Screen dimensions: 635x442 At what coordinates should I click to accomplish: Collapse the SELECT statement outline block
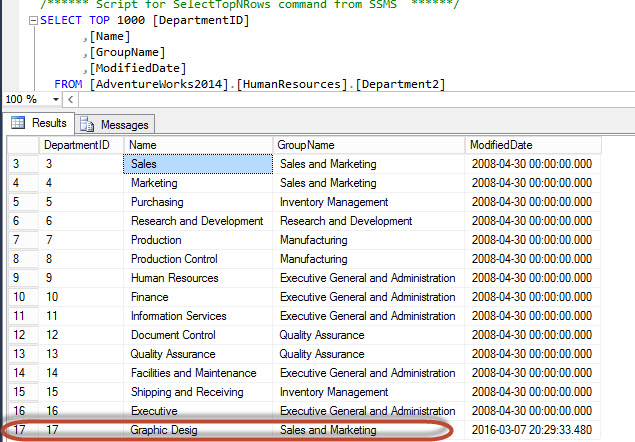35,19
